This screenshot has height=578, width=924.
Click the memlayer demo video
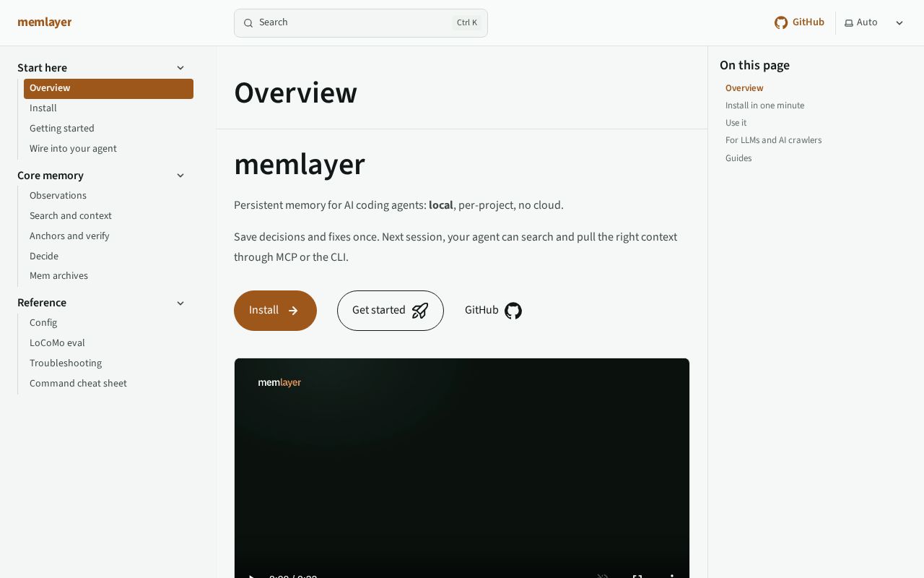tap(462, 468)
